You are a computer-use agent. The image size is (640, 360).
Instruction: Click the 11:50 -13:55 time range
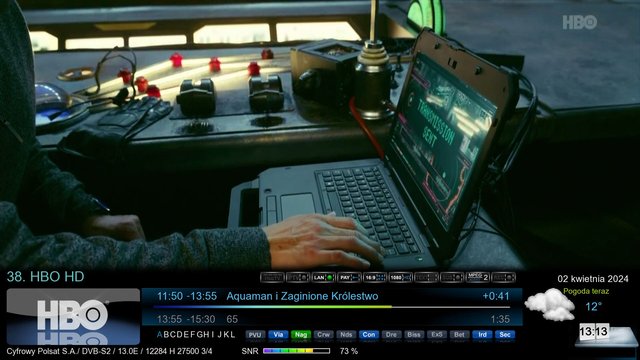point(187,296)
